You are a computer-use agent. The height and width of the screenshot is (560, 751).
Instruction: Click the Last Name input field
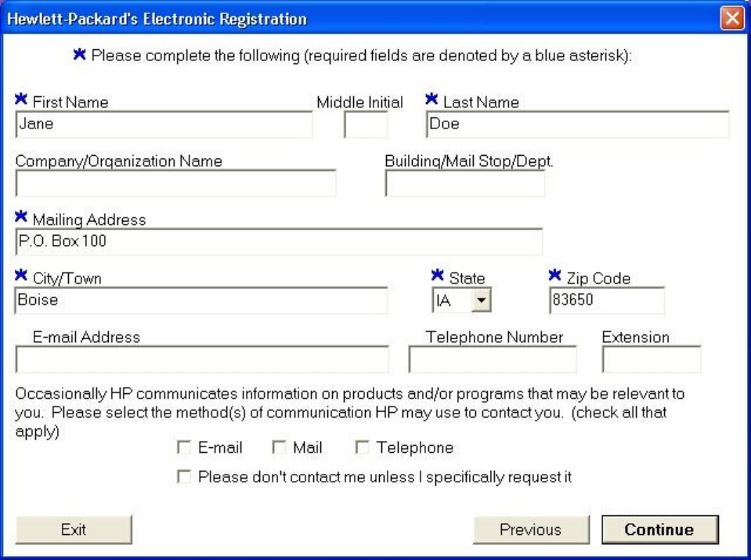578,125
